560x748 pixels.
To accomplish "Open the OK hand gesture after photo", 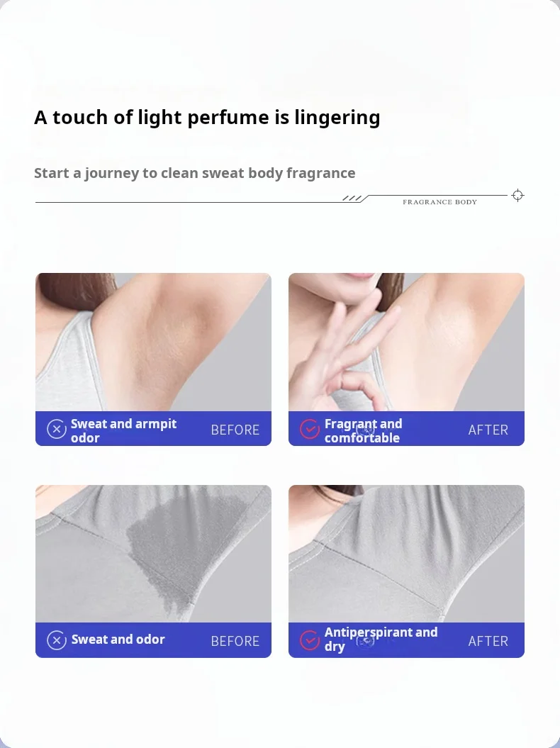I will [x=406, y=342].
